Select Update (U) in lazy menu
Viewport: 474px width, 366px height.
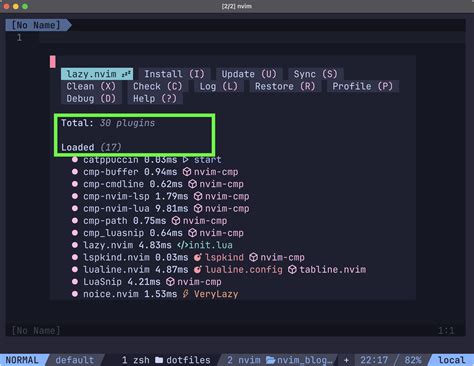pyautogui.click(x=249, y=74)
